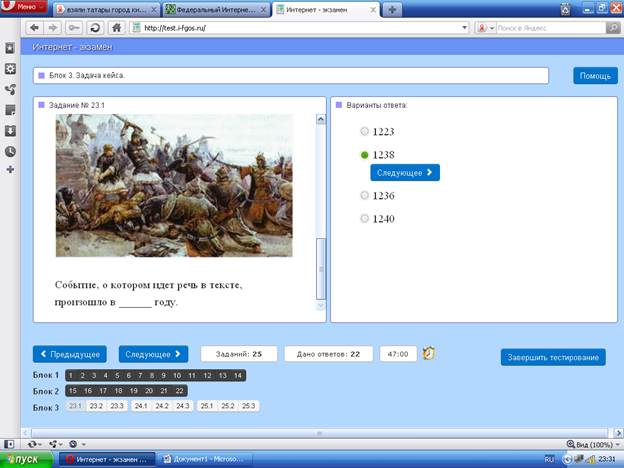Screen dimensions: 624x468
Task: Open the notes panel in sidebar
Action: point(10,110)
